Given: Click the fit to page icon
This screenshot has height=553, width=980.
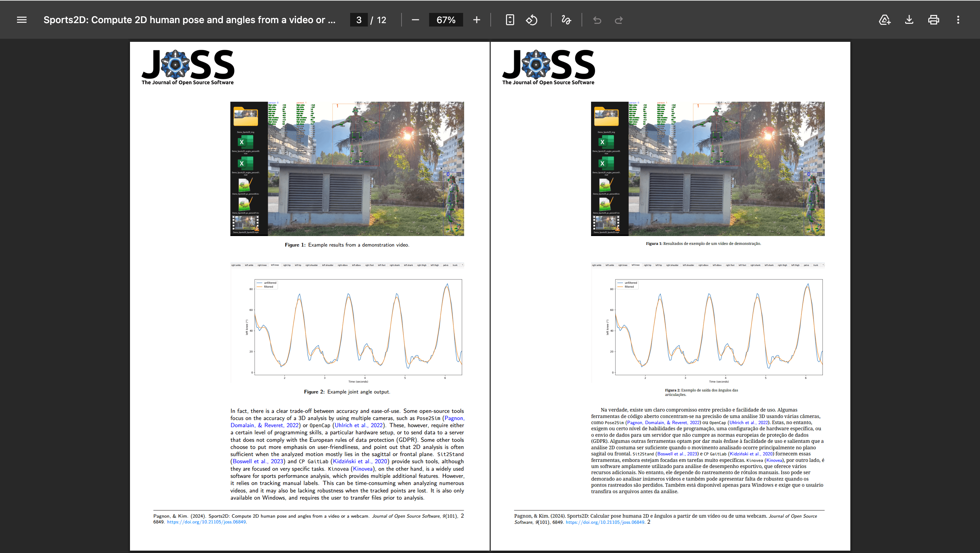Looking at the screenshot, I should point(510,20).
